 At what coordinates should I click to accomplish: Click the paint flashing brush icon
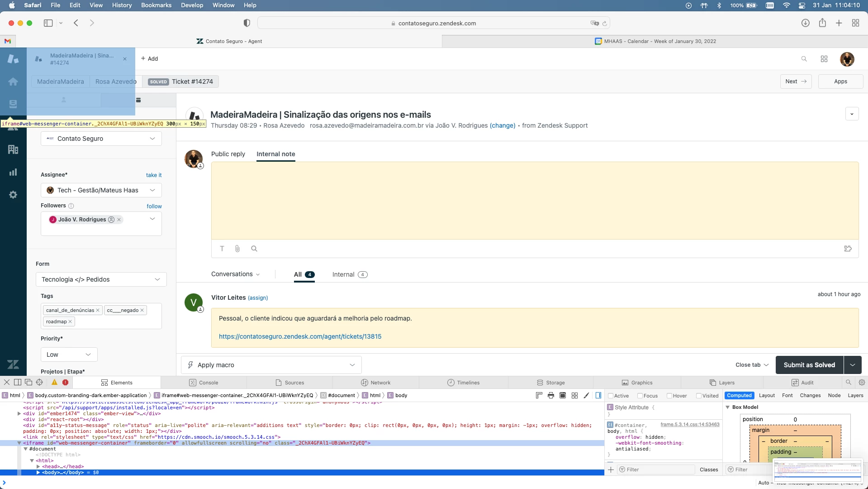click(587, 395)
